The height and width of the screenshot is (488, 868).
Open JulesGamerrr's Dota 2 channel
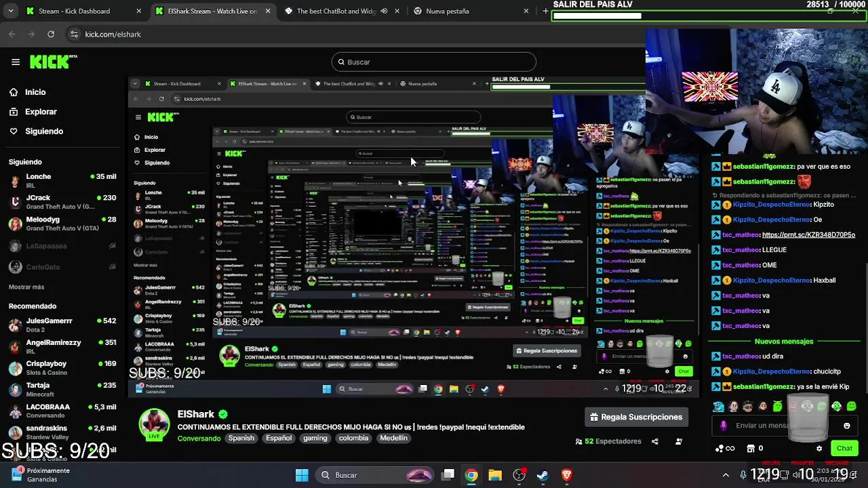(x=62, y=325)
